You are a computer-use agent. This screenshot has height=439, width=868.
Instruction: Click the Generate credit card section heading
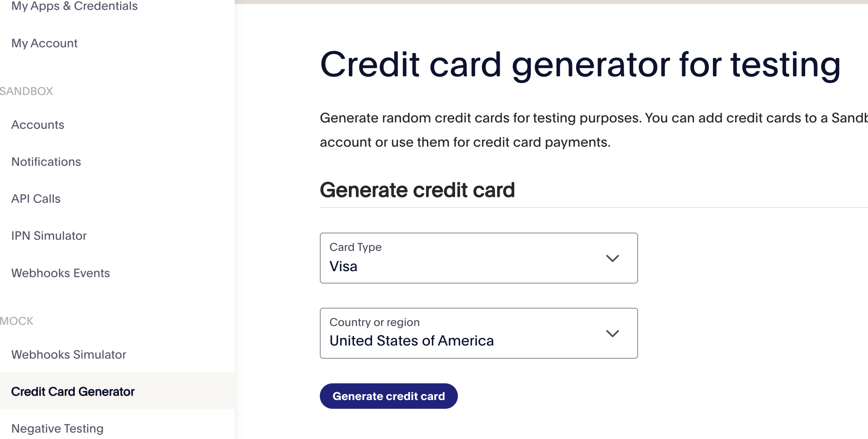[x=417, y=190]
